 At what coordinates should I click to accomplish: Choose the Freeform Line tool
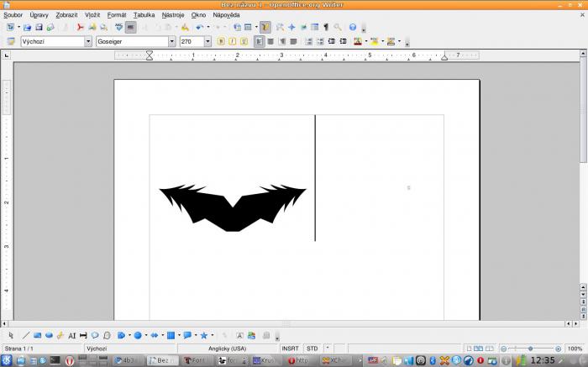(60, 336)
